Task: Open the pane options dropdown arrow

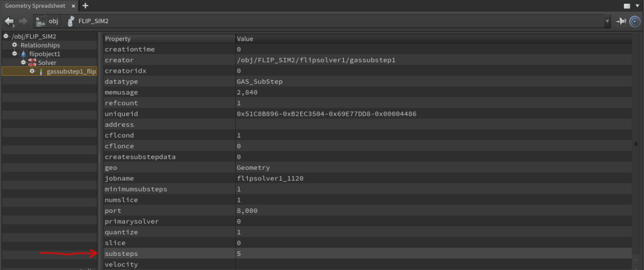Action: click(x=637, y=6)
